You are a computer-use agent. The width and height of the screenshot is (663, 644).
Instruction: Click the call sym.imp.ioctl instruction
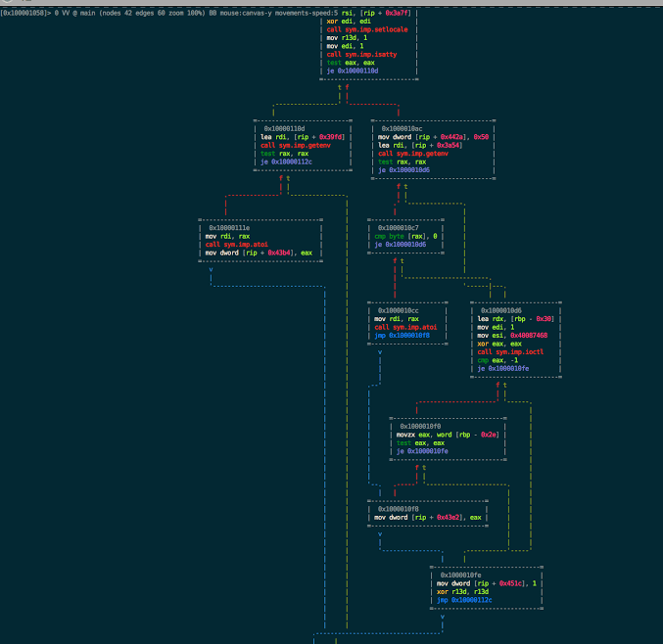511,351
